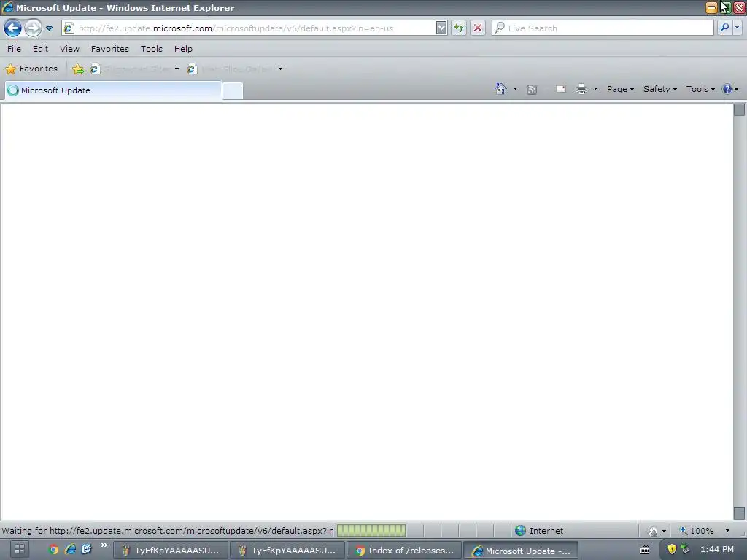Click the security shield tray icon

(672, 550)
